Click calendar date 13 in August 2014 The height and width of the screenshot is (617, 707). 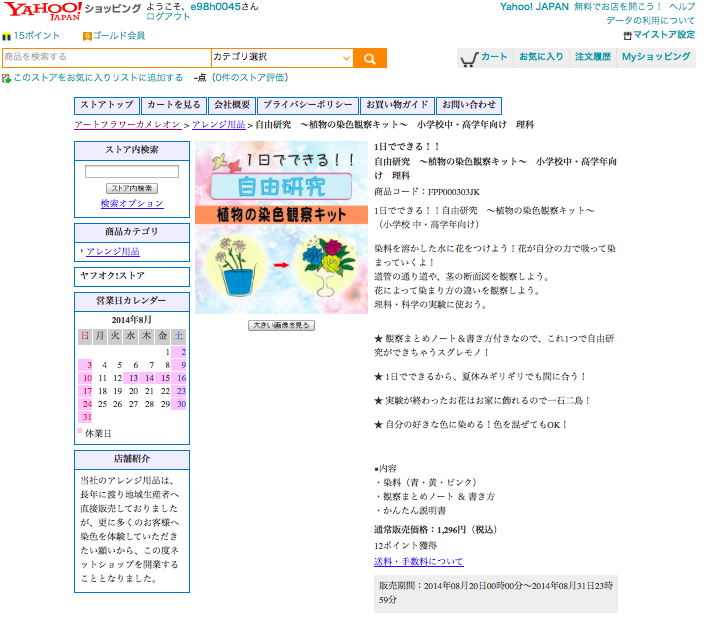133,378
